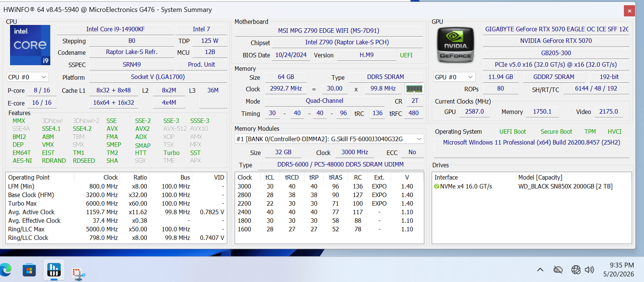Click the AVX2 feature label
Viewport: 644px width, 282px height.
142,129
